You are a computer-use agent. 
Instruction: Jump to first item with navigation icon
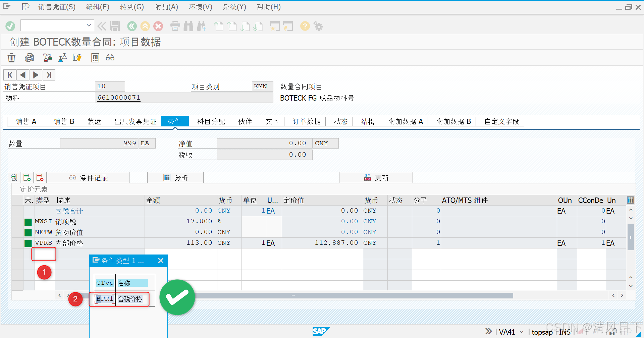pyautogui.click(x=9, y=74)
